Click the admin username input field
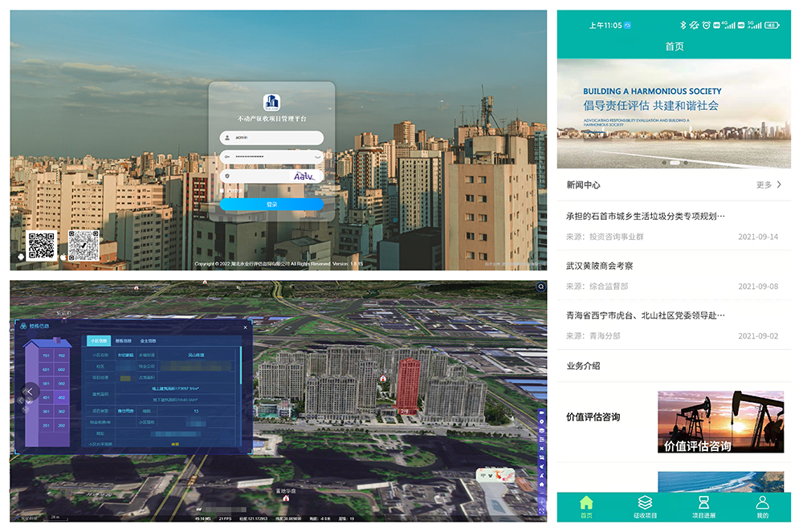803x532 pixels. point(273,138)
